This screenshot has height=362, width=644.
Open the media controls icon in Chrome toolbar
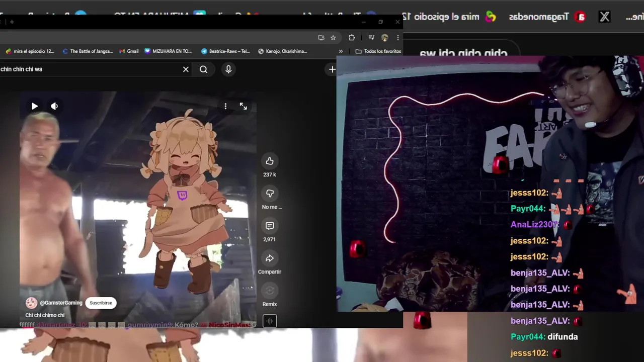pyautogui.click(x=371, y=38)
